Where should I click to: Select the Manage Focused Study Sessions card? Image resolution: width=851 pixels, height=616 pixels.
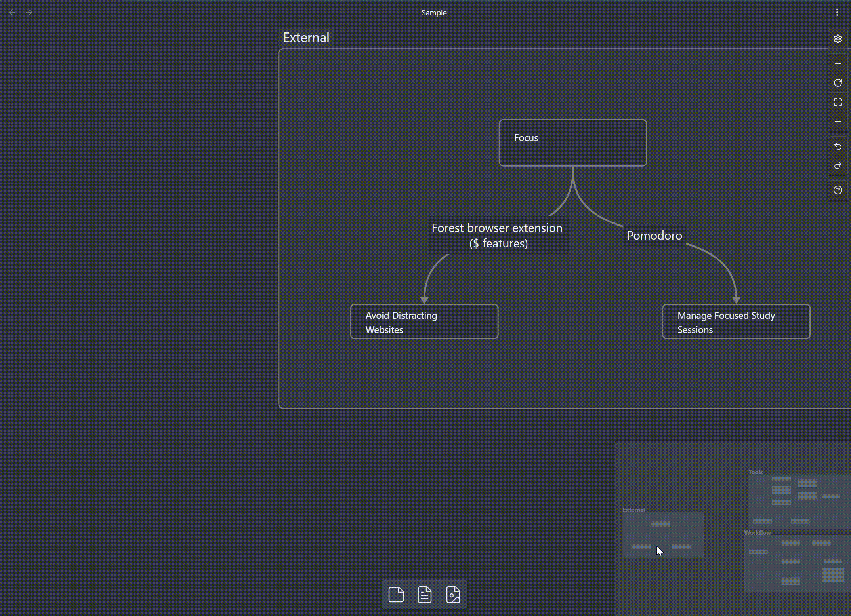(736, 322)
